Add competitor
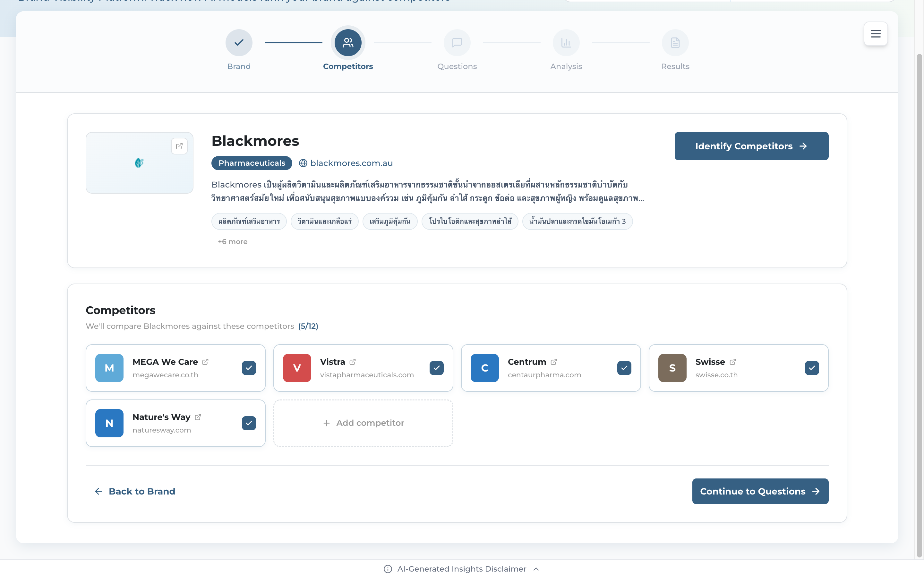 click(363, 423)
